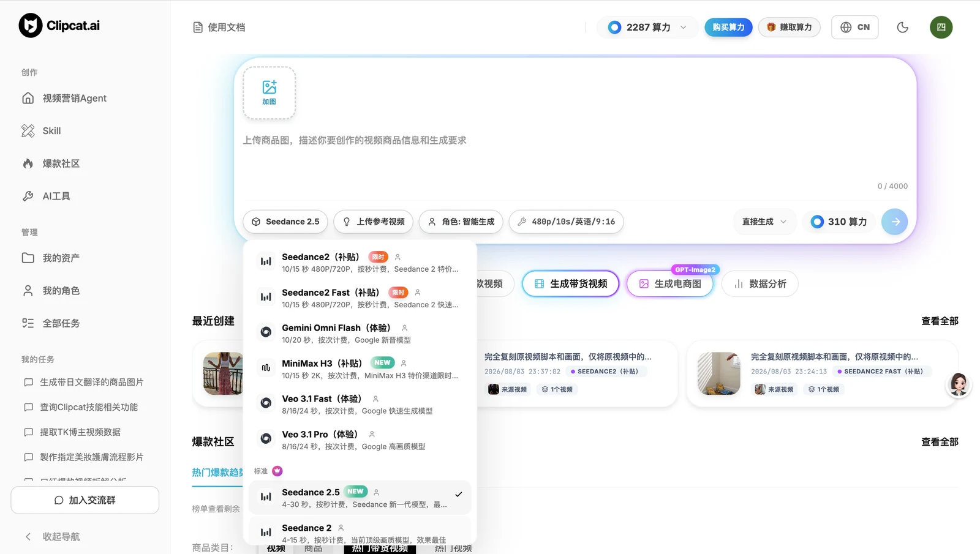
Task: Select model Veo 3.1 Pro（体验）
Action: [x=360, y=440]
